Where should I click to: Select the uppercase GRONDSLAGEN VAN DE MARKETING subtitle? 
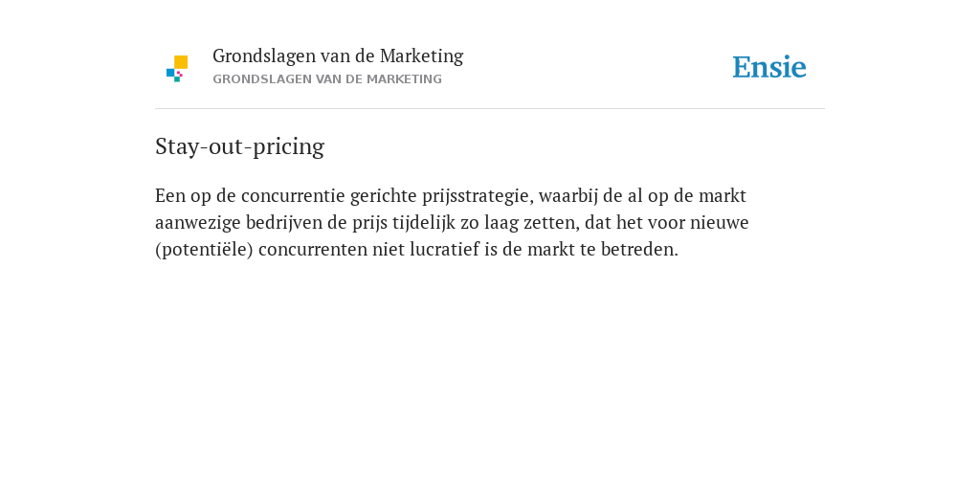pyautogui.click(x=327, y=79)
